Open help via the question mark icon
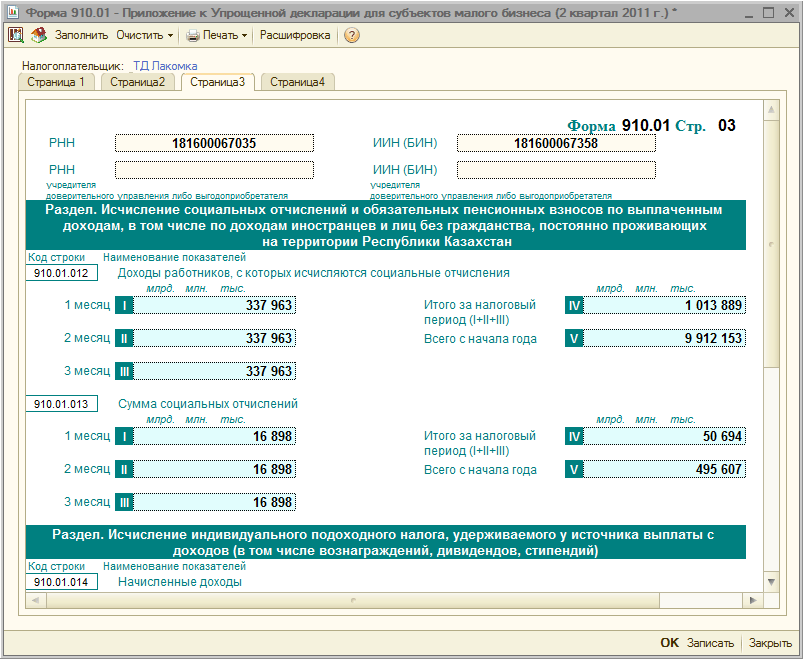 click(x=351, y=35)
